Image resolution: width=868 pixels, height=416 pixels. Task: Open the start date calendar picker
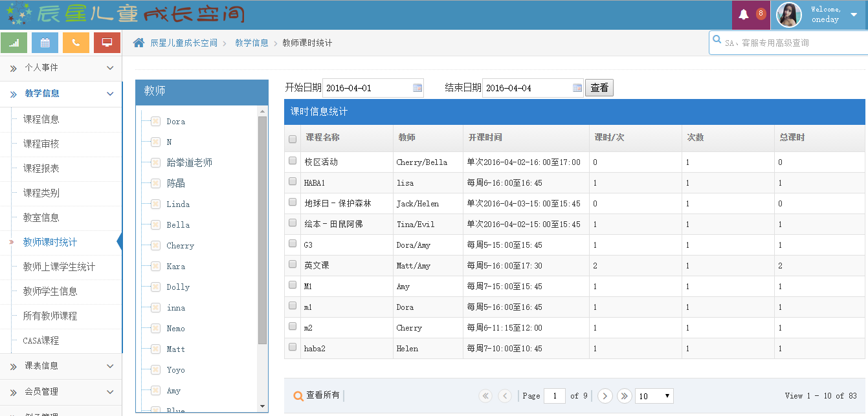[x=417, y=87]
